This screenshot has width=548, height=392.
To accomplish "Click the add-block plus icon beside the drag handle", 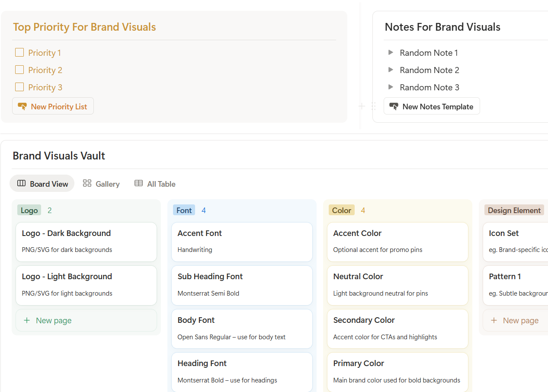I will 361,106.
